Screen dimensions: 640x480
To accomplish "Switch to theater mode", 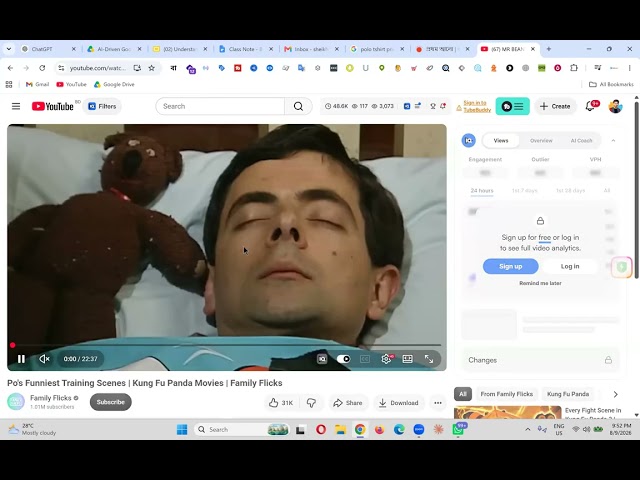I will click(407, 359).
